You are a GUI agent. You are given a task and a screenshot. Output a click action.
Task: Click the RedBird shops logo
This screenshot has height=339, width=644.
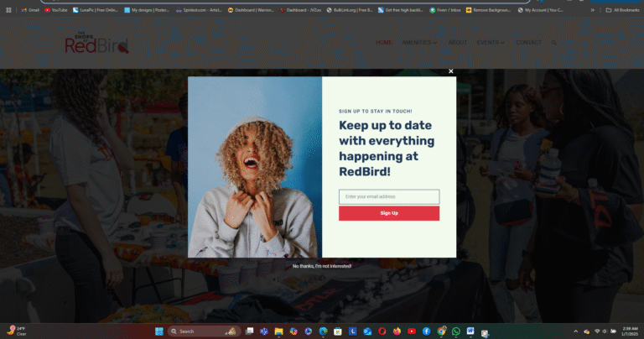coord(97,43)
